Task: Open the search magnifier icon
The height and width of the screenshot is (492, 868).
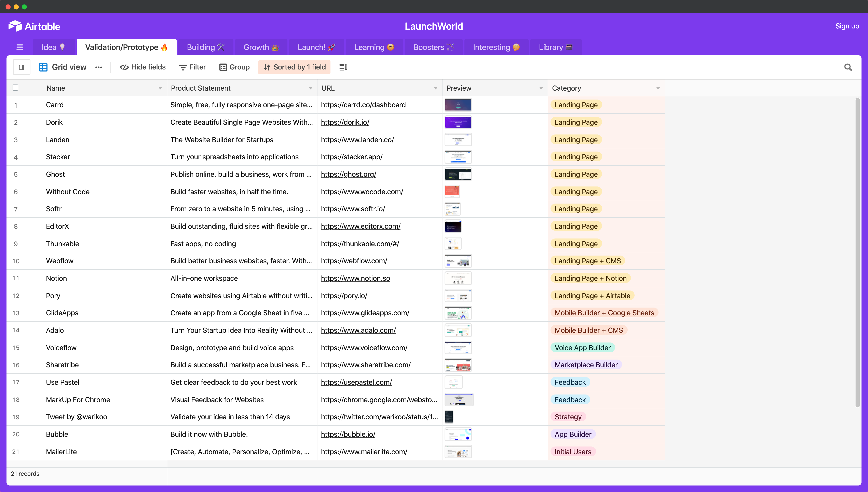Action: pyautogui.click(x=848, y=67)
